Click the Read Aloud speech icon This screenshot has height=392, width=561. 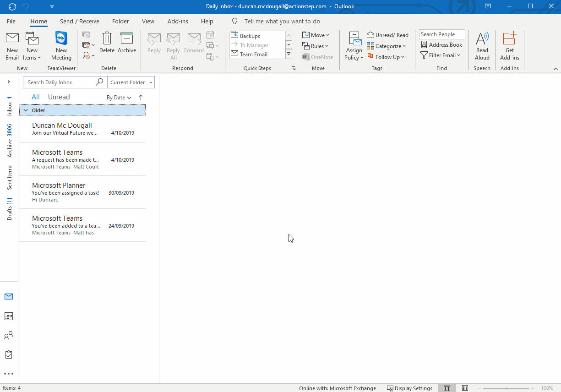click(482, 45)
